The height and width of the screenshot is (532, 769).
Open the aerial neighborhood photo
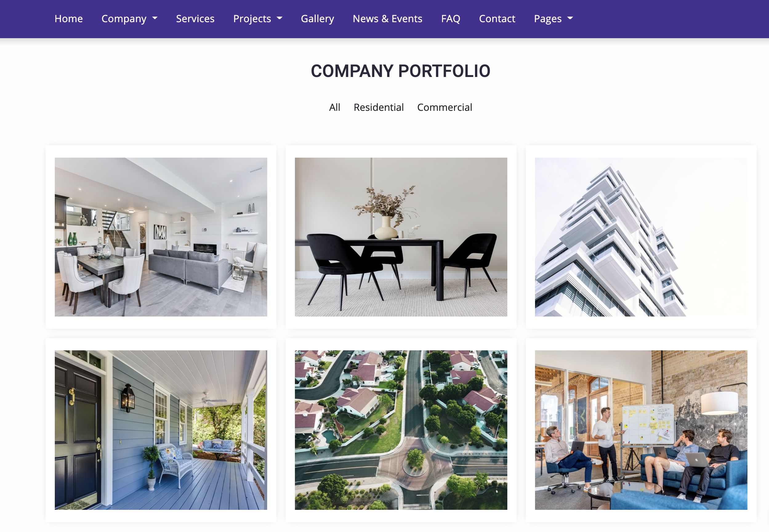[401, 430]
